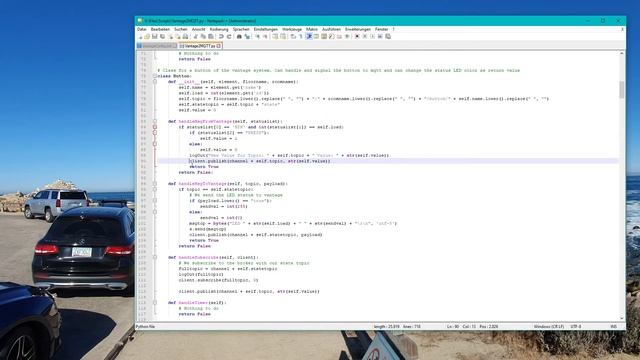Open the Einstellungen menu
The image size is (640, 360).
tap(266, 29)
